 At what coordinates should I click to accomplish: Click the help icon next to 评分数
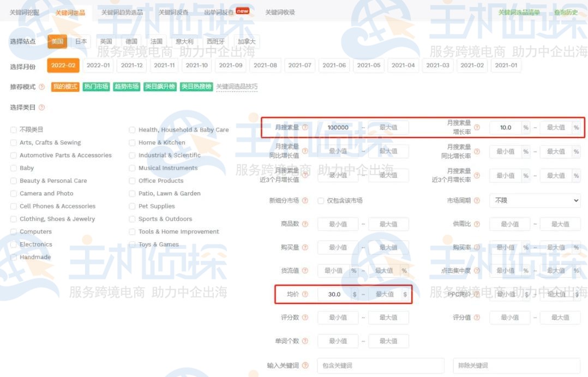tap(306, 316)
